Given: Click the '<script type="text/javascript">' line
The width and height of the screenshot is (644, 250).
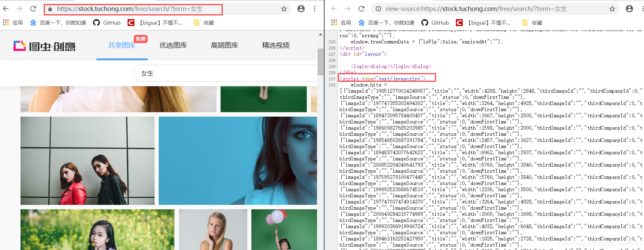Looking at the screenshot, I should point(383,79).
